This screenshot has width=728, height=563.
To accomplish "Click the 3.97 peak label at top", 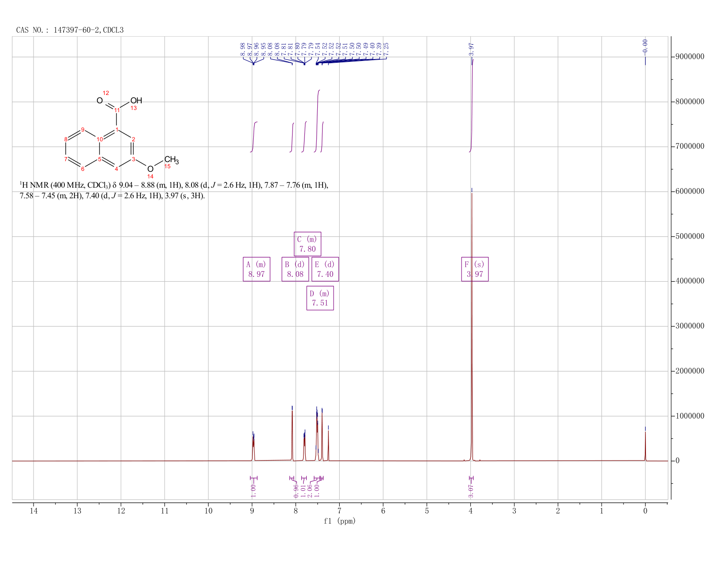I will 471,49.
